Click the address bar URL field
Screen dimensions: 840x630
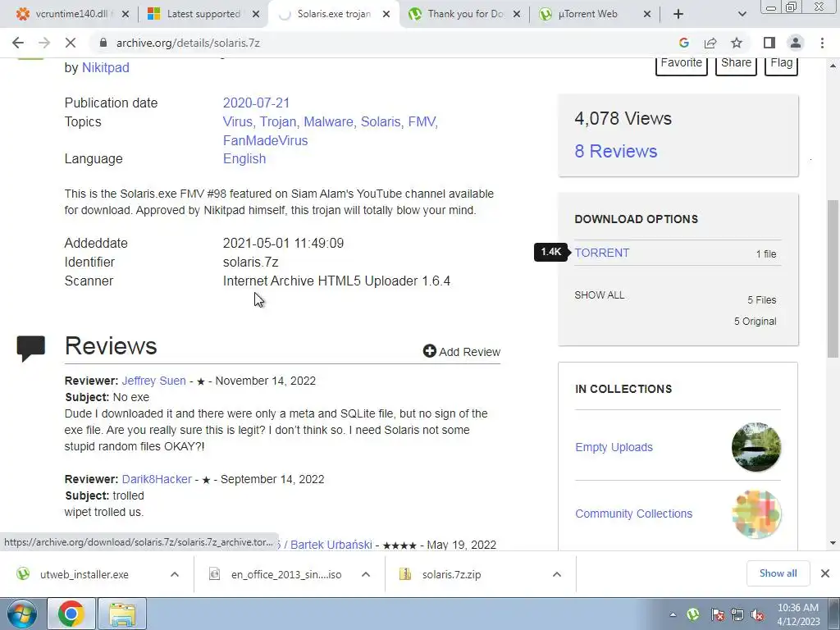[x=375, y=43]
